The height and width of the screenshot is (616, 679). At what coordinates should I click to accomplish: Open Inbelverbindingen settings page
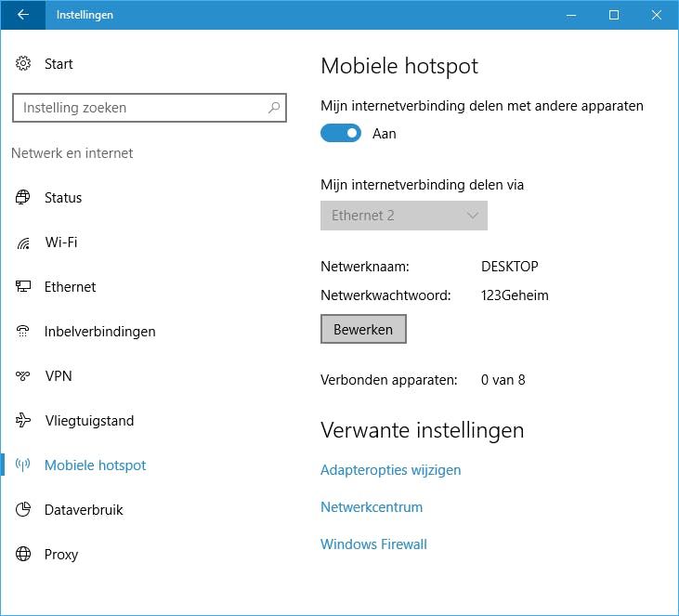pos(99,332)
